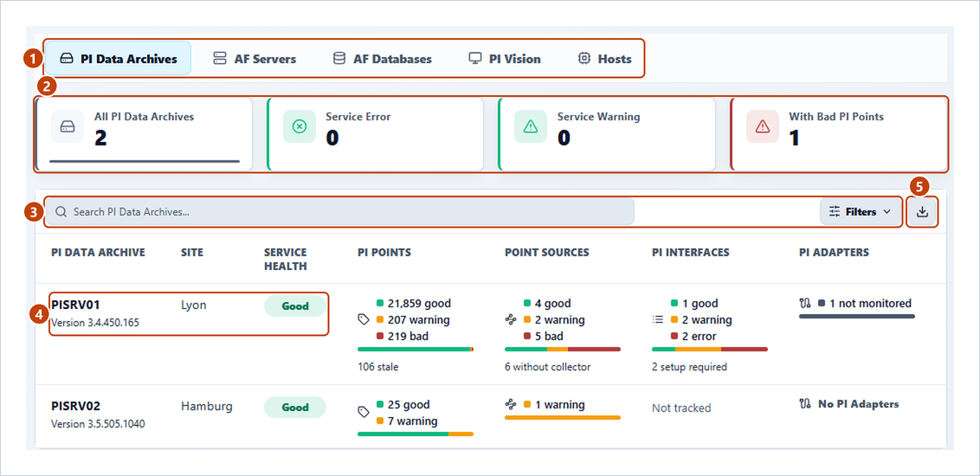Click the AF Servers tab icon

point(219,59)
